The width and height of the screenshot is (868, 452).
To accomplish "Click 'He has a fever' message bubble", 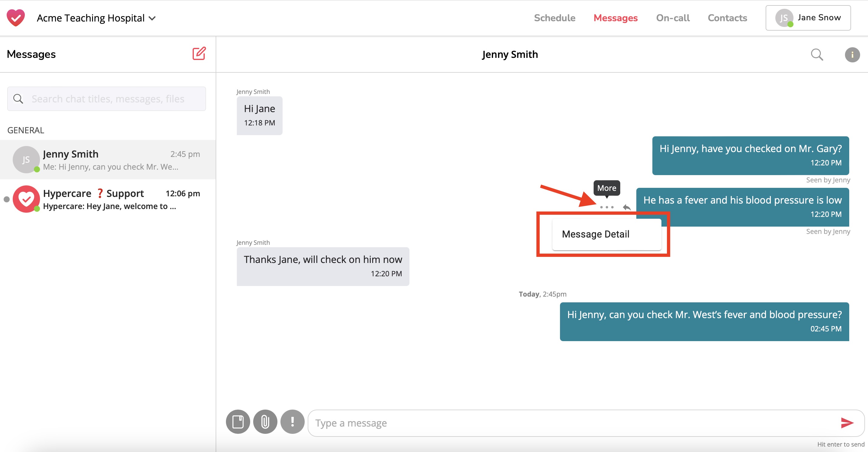I will pyautogui.click(x=742, y=207).
